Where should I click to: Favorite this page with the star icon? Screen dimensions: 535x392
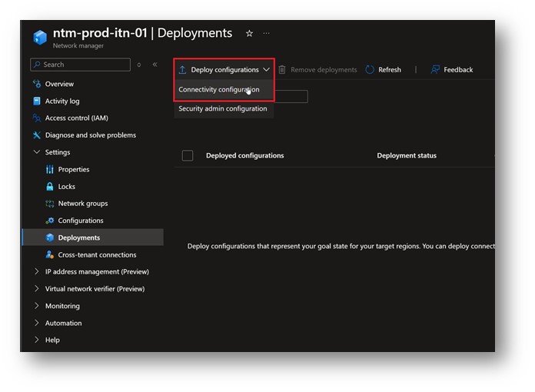249,33
